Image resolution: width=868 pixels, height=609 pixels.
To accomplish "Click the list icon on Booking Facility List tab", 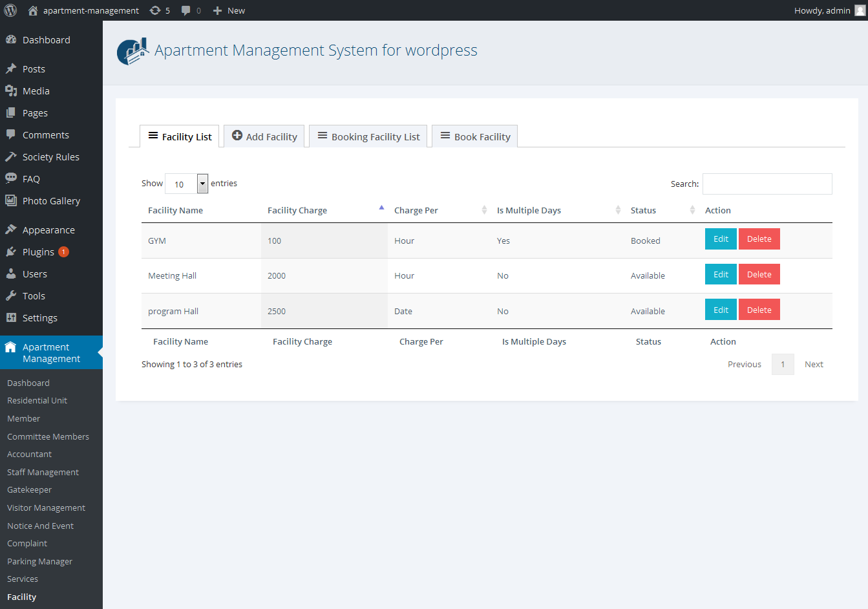I will [x=323, y=136].
